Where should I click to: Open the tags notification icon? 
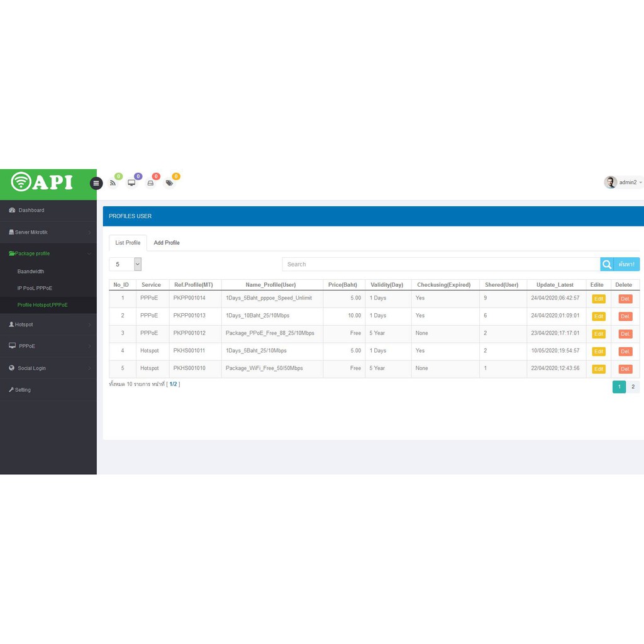pos(169,183)
